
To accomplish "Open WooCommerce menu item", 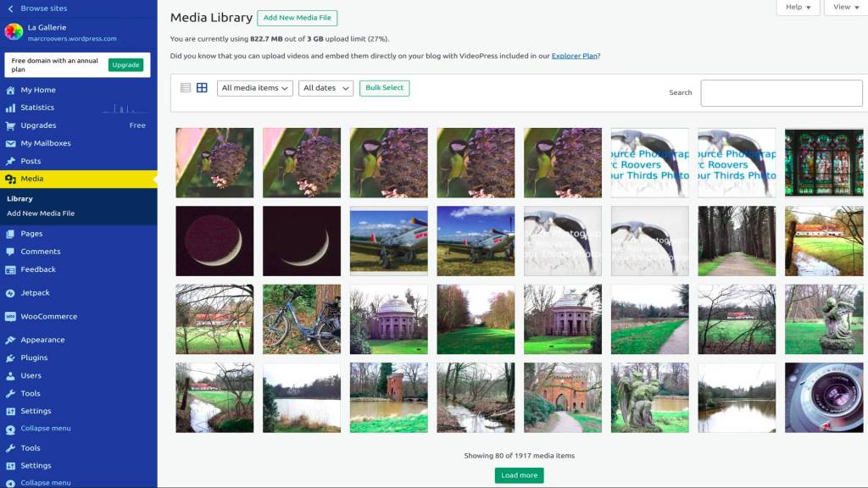I will (79, 317).
